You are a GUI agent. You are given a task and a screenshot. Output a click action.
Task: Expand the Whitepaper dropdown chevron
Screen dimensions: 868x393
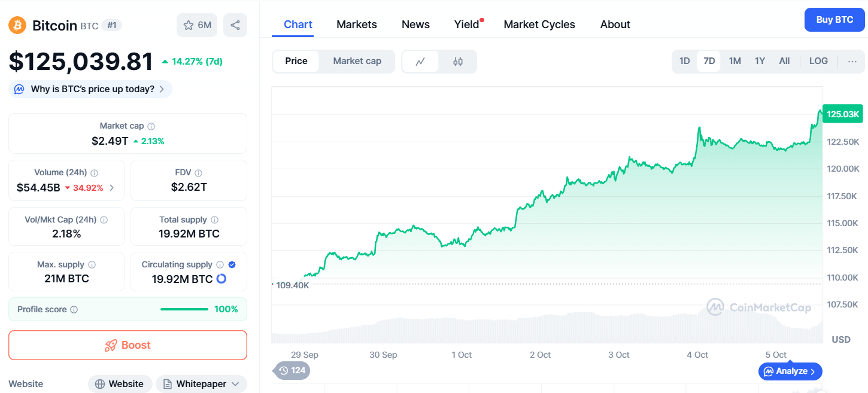click(x=235, y=384)
